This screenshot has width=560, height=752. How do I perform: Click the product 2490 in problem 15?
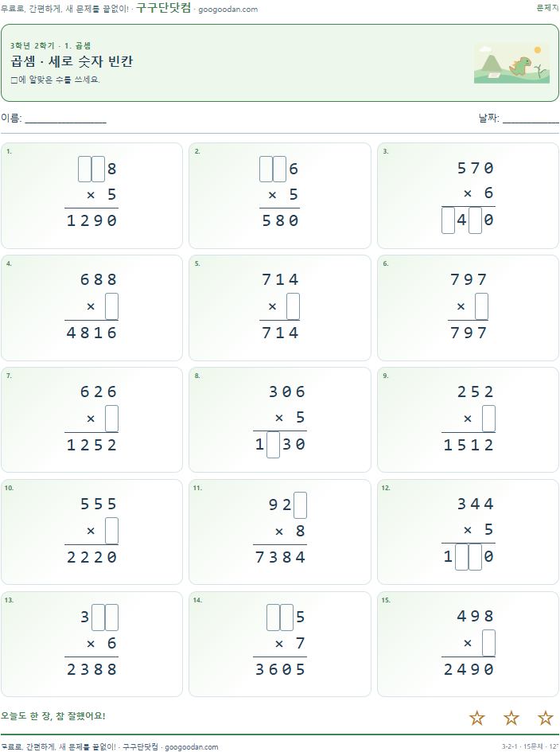tap(469, 669)
